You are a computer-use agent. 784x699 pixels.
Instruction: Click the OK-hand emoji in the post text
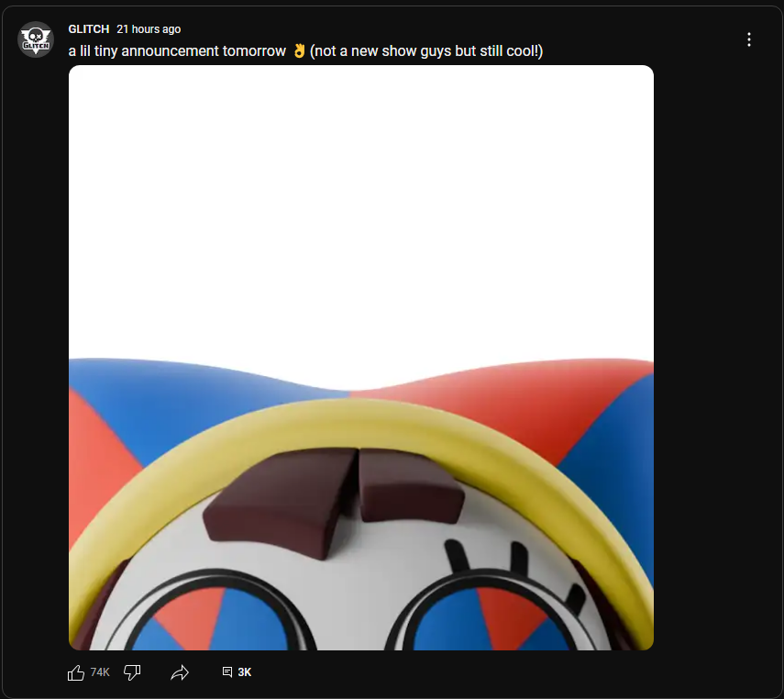click(x=299, y=50)
